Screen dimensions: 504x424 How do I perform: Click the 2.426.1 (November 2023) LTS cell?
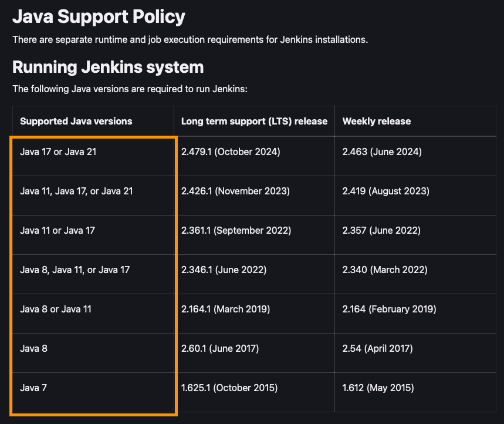coord(235,191)
